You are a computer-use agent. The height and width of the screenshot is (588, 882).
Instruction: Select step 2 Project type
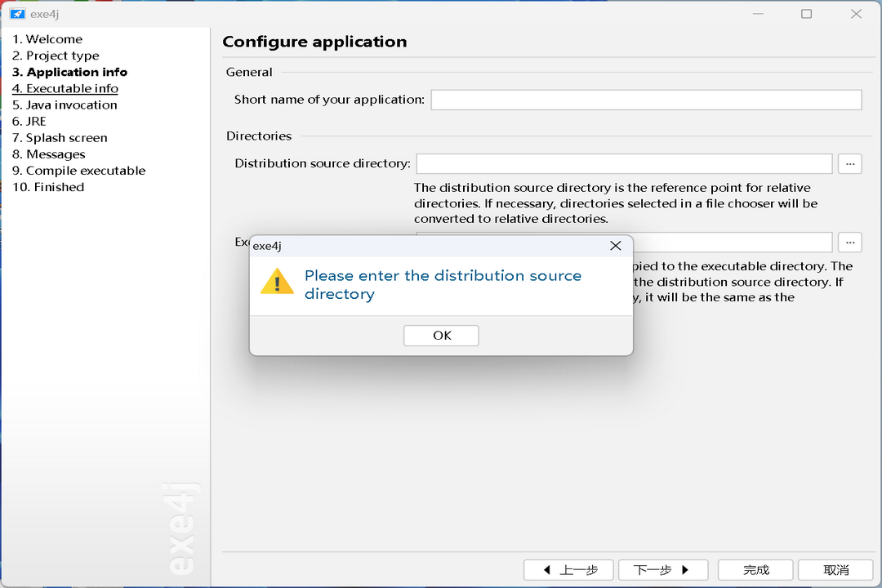click(56, 56)
